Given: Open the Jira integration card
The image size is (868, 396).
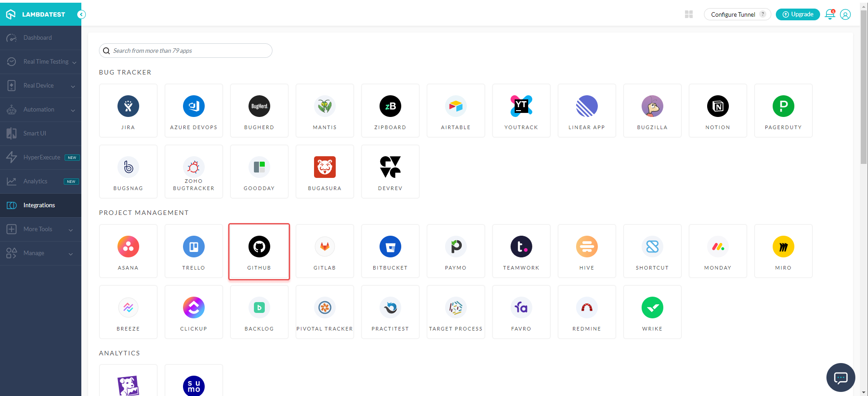Looking at the screenshot, I should [128, 111].
